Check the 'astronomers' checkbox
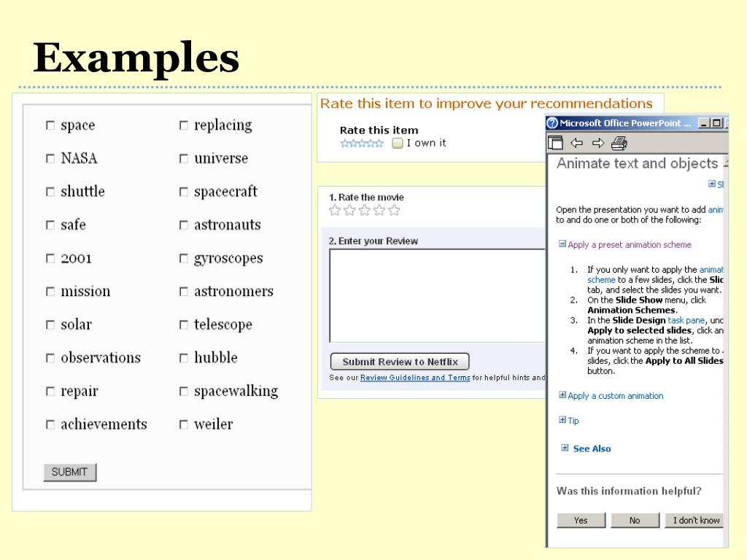 (183, 292)
